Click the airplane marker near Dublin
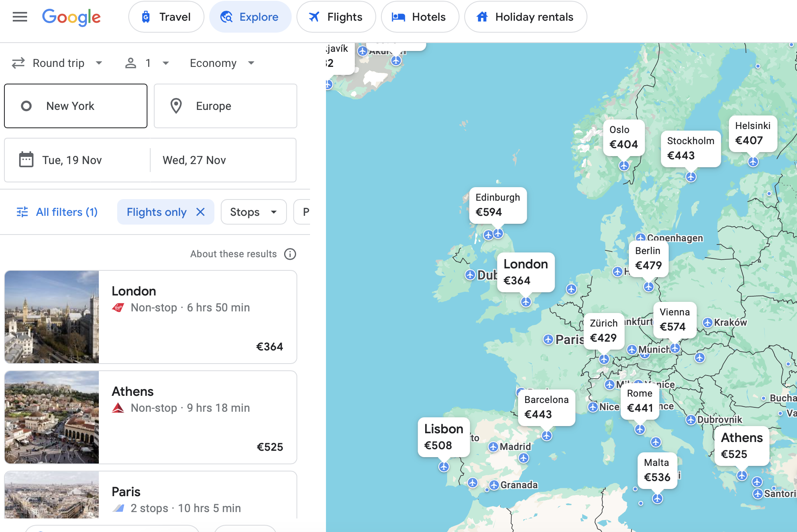 coord(470,275)
